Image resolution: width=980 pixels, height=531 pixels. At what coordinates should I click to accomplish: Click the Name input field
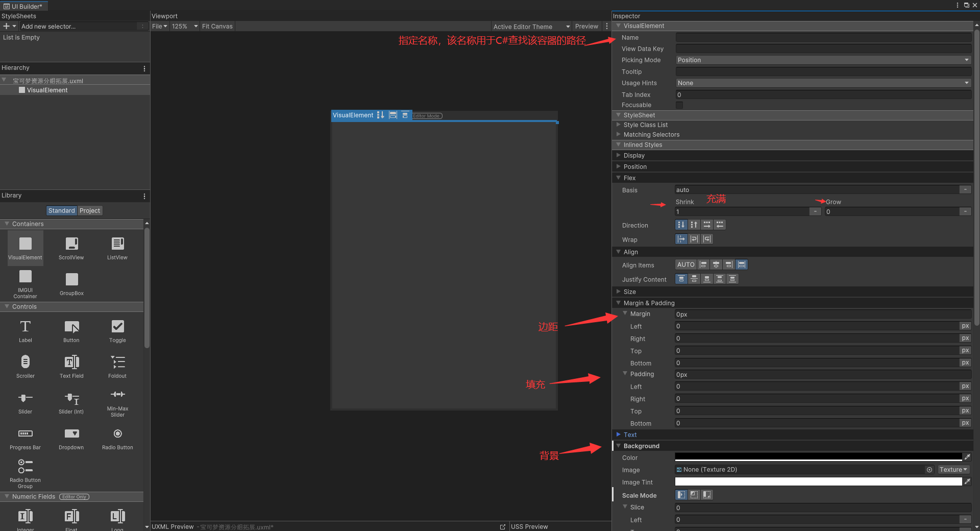click(823, 37)
